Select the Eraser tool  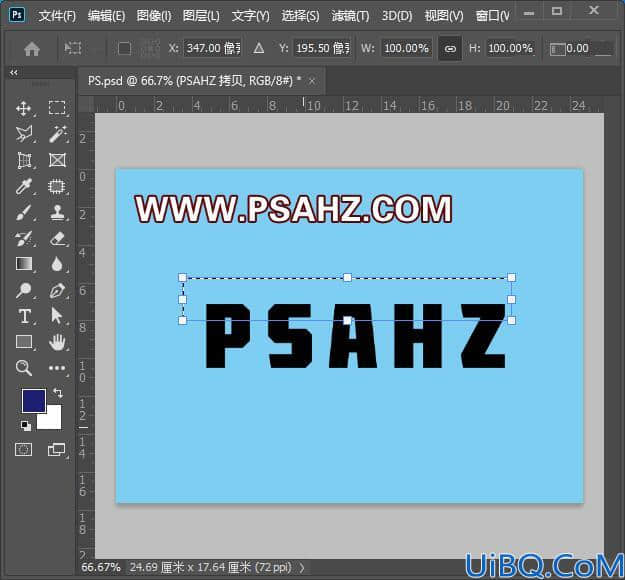tap(57, 238)
